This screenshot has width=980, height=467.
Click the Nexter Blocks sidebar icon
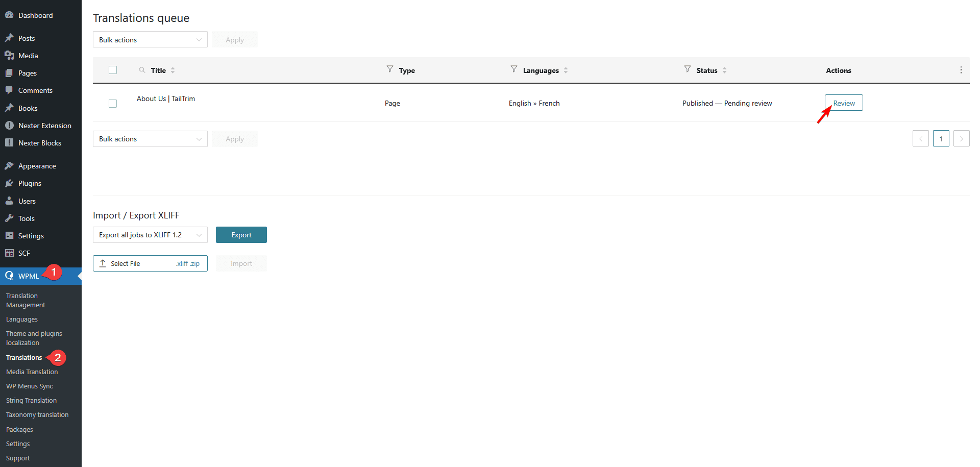9,142
